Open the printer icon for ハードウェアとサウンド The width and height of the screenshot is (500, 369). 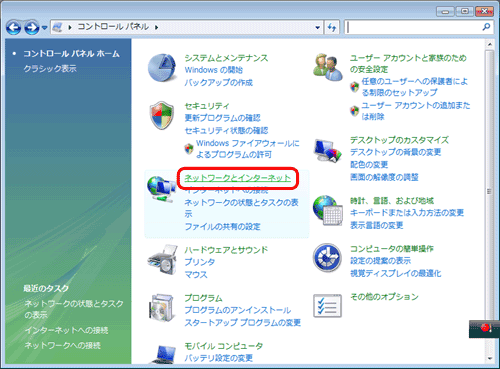point(162,260)
